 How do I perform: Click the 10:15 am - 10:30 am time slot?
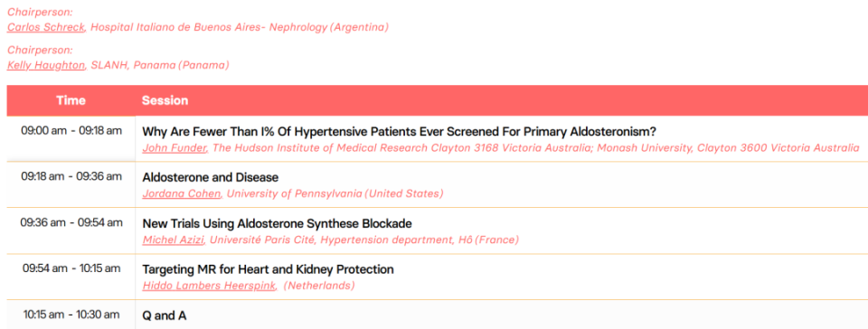tap(71, 314)
